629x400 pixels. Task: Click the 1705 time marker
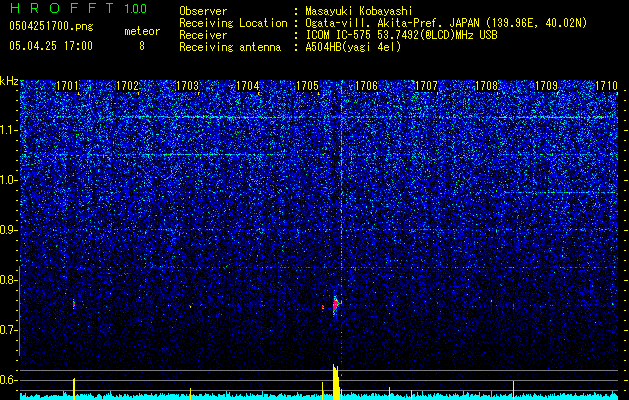(307, 86)
